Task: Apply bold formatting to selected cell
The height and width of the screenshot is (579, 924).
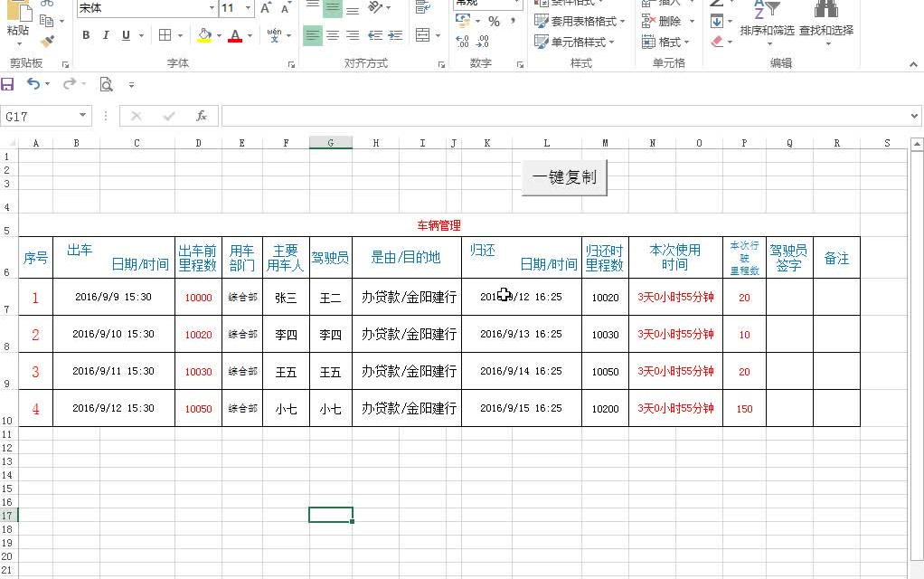Action: (x=86, y=34)
